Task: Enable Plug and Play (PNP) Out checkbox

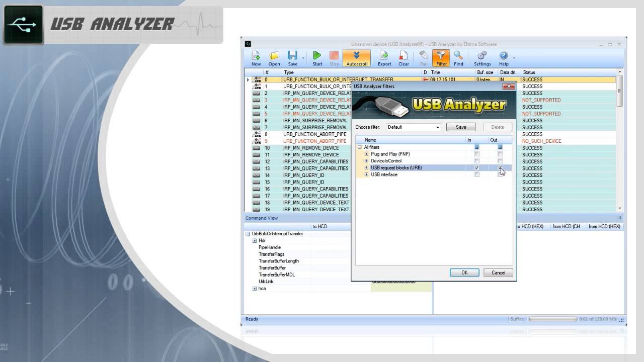Action: (x=500, y=154)
